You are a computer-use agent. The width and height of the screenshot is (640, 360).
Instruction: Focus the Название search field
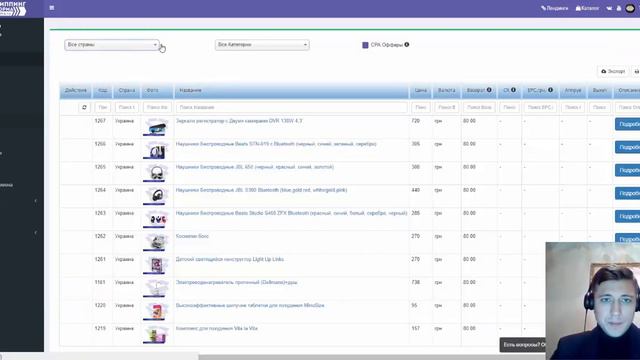(x=291, y=107)
